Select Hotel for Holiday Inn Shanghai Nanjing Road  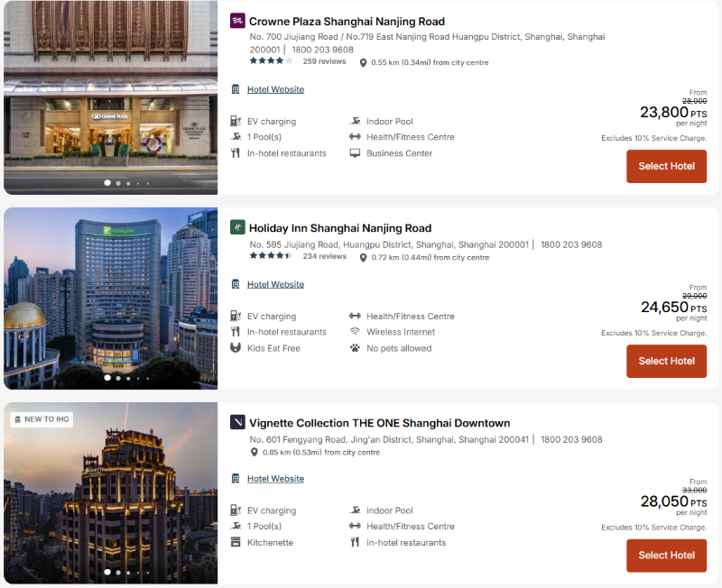(666, 361)
